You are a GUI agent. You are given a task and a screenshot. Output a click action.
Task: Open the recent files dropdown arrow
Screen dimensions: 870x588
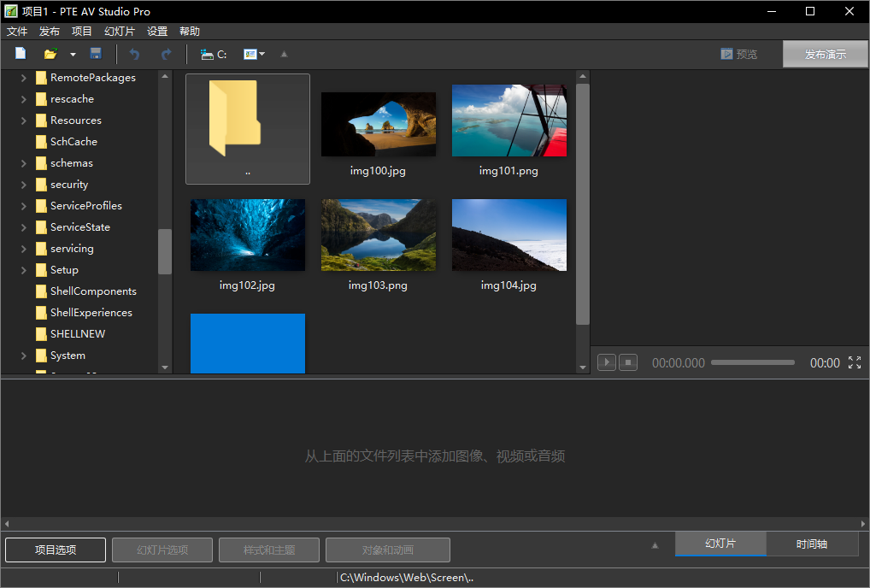click(x=72, y=53)
